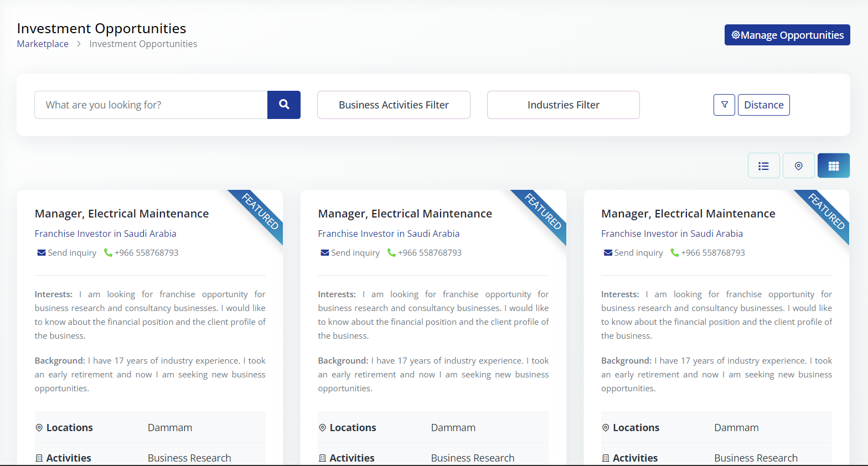868x466 pixels.
Task: Switch to list view layout
Action: 763,165
